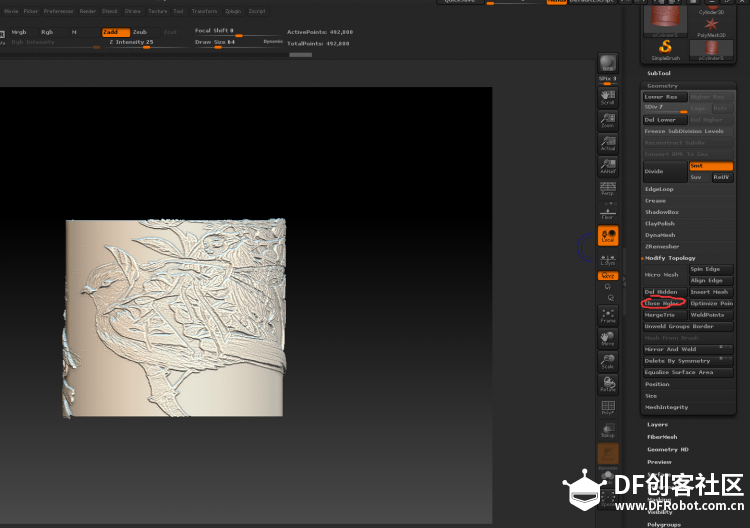Click the Divide button

665,171
